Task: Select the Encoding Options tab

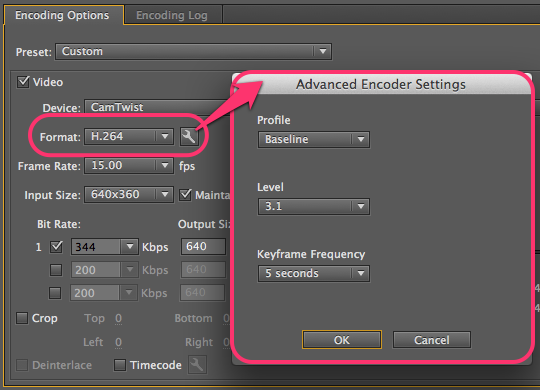Action: (x=62, y=15)
